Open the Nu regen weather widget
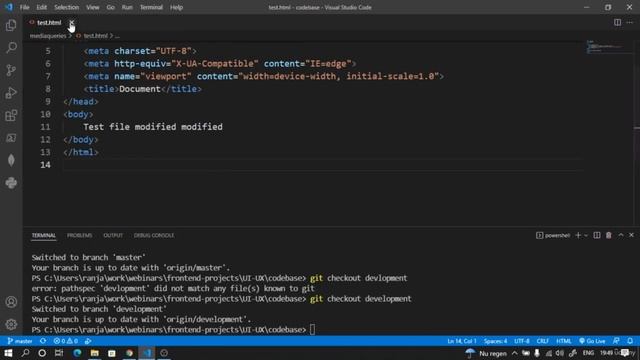The width and height of the screenshot is (640, 360). [486, 353]
